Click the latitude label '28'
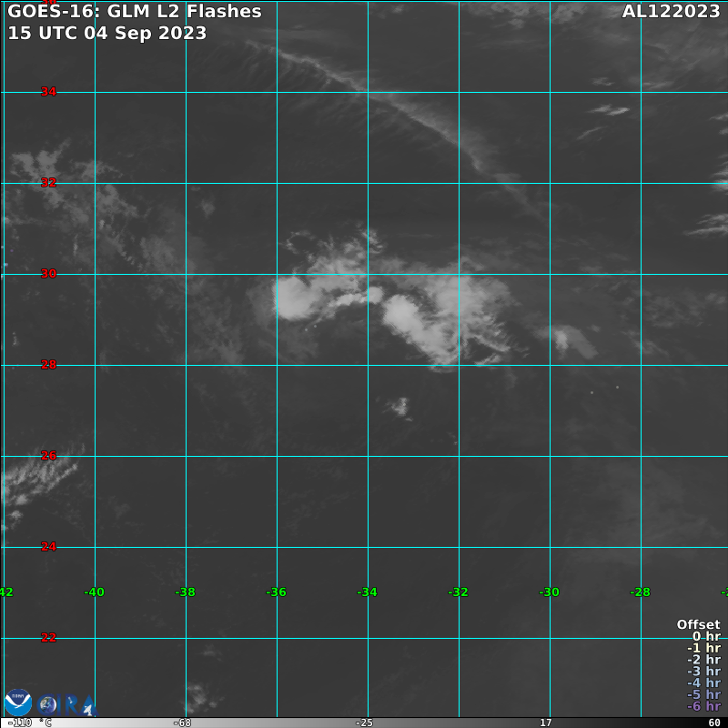Viewport: 728px width, 728px height. point(49,365)
